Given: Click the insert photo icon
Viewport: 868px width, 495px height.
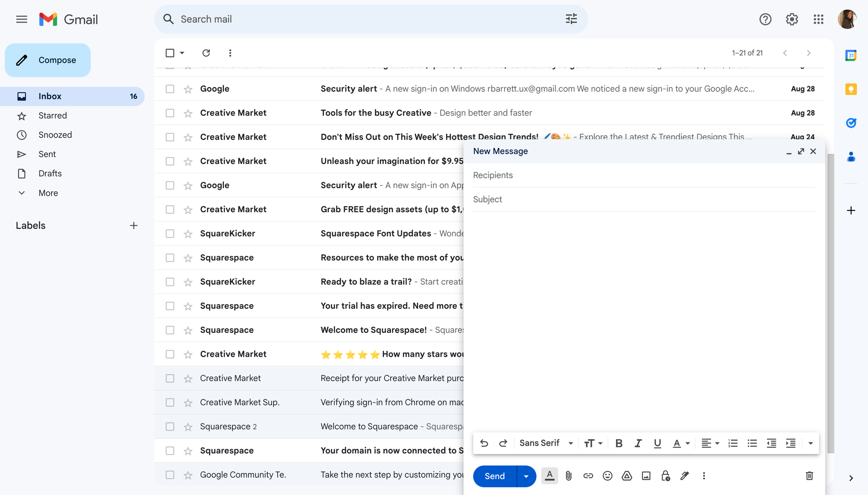Looking at the screenshot, I should tap(646, 476).
